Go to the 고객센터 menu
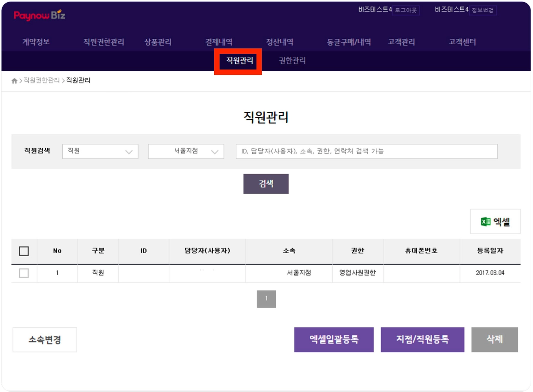The height and width of the screenshot is (392, 533). (x=462, y=42)
